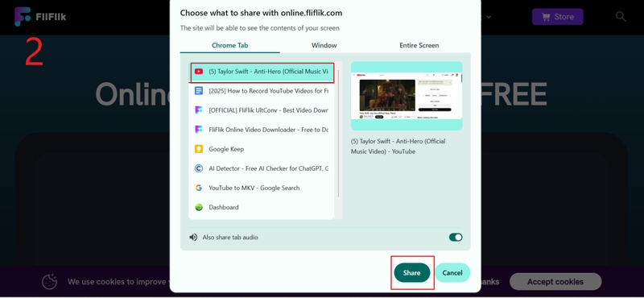Click the FliFlik logo in the header
This screenshot has height=298, width=644.
pos(40,17)
